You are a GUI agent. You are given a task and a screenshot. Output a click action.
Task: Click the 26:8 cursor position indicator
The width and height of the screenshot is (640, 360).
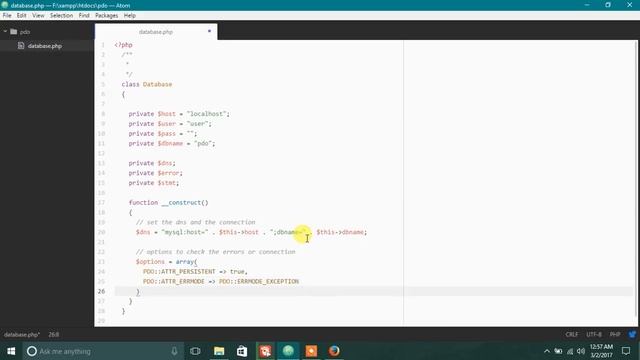click(53, 334)
